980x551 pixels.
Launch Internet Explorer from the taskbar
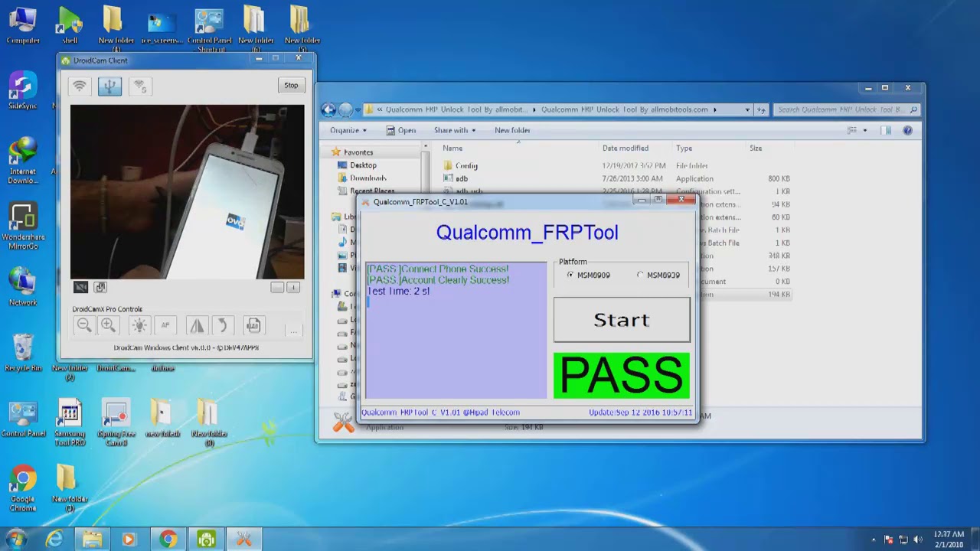[54, 540]
